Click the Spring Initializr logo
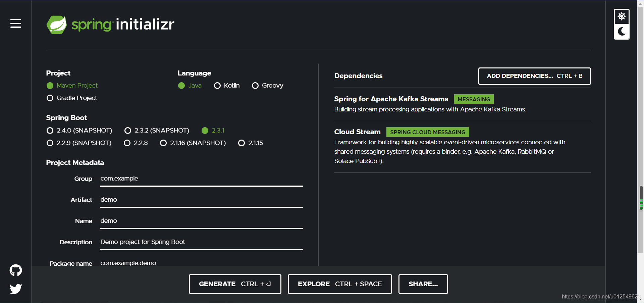This screenshot has width=644, height=303. point(110,24)
